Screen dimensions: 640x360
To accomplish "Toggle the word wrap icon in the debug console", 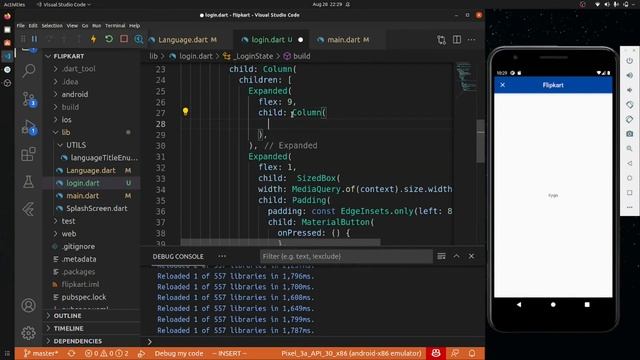I will [441, 256].
